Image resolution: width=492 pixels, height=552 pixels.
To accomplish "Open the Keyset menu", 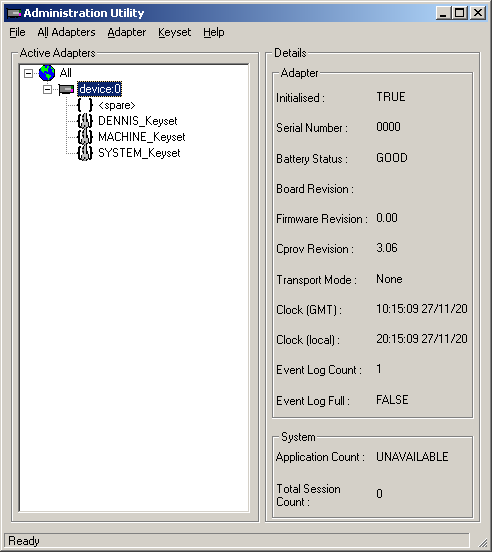I will point(175,32).
